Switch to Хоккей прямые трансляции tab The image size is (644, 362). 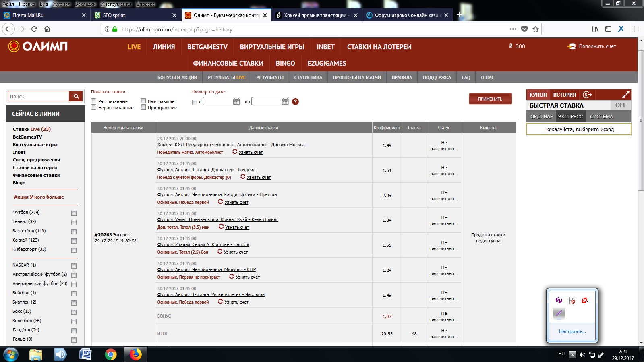(317, 15)
